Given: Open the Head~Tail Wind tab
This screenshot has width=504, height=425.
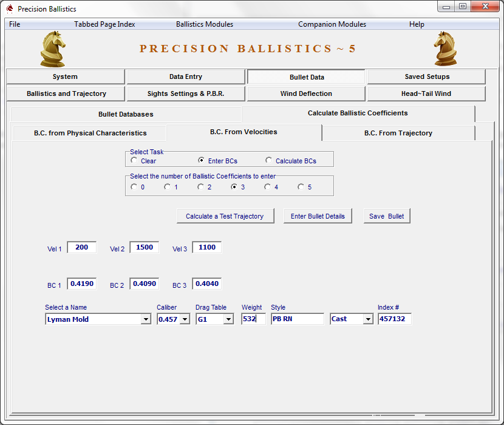Looking at the screenshot, I should 426,93.
